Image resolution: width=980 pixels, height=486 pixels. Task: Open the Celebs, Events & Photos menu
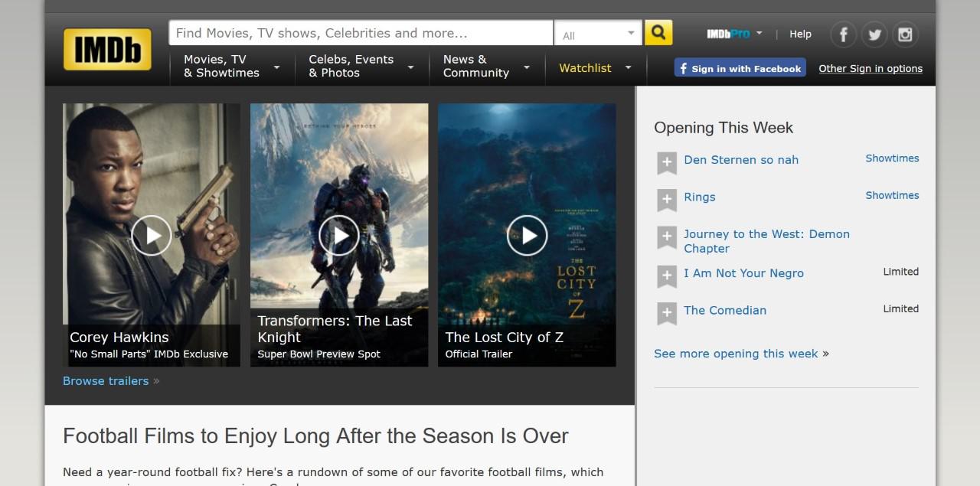coord(351,66)
